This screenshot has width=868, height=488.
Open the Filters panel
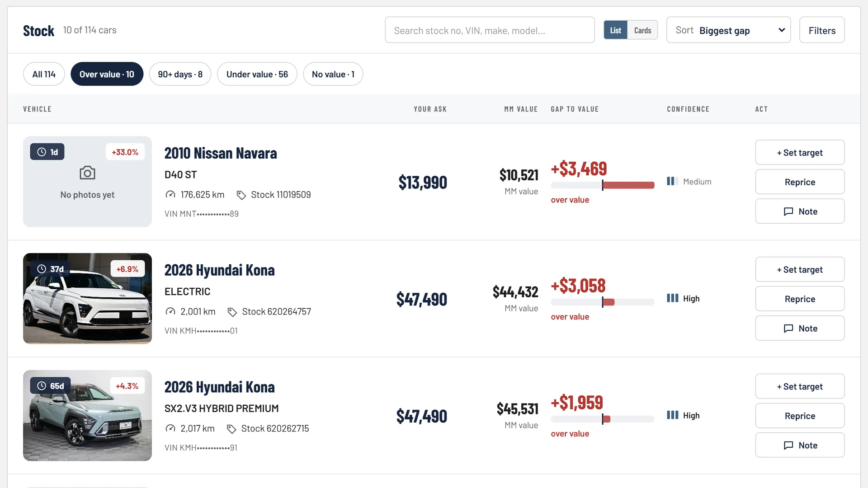pyautogui.click(x=822, y=30)
